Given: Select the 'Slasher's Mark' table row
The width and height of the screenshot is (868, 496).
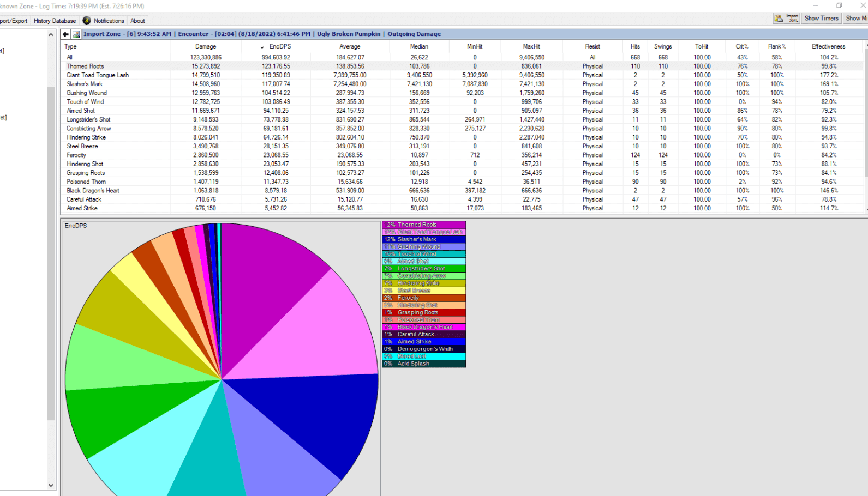Looking at the screenshot, I should pyautogui.click(x=463, y=84).
